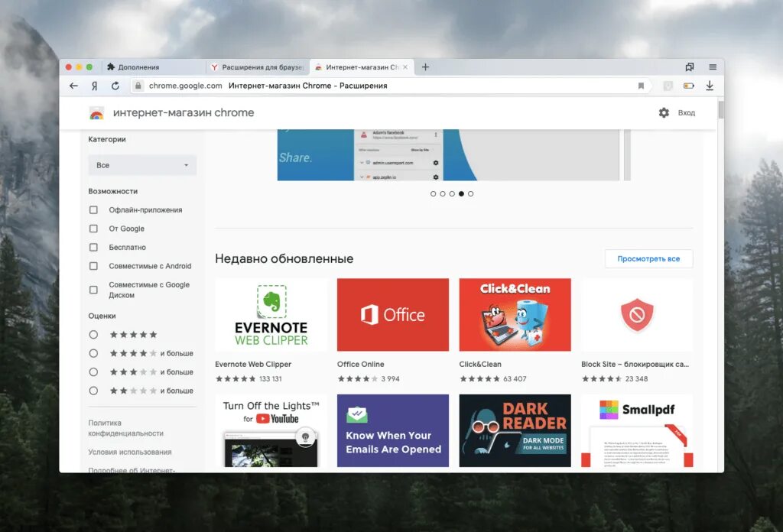Open Know When Your Emails Are Opened tile
The width and height of the screenshot is (783, 532).
coord(393,430)
